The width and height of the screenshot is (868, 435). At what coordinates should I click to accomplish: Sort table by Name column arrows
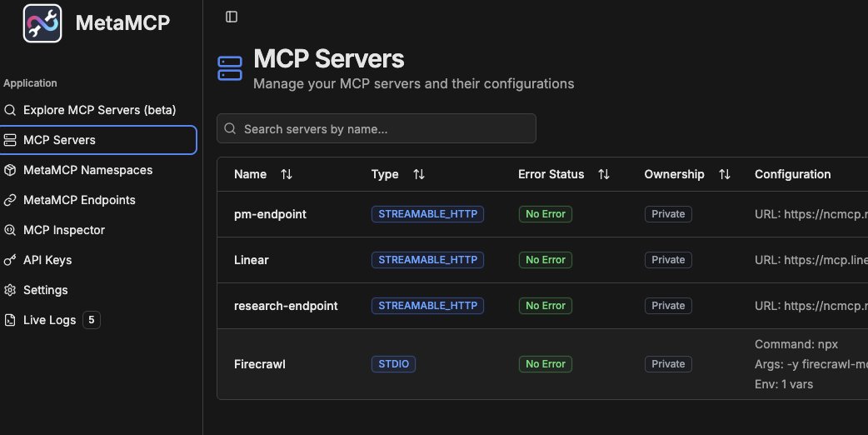coord(287,174)
